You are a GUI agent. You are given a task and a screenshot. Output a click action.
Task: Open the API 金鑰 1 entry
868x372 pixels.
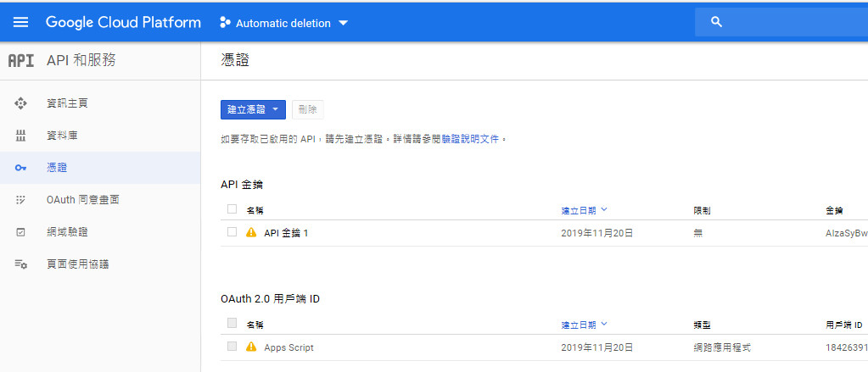click(286, 233)
